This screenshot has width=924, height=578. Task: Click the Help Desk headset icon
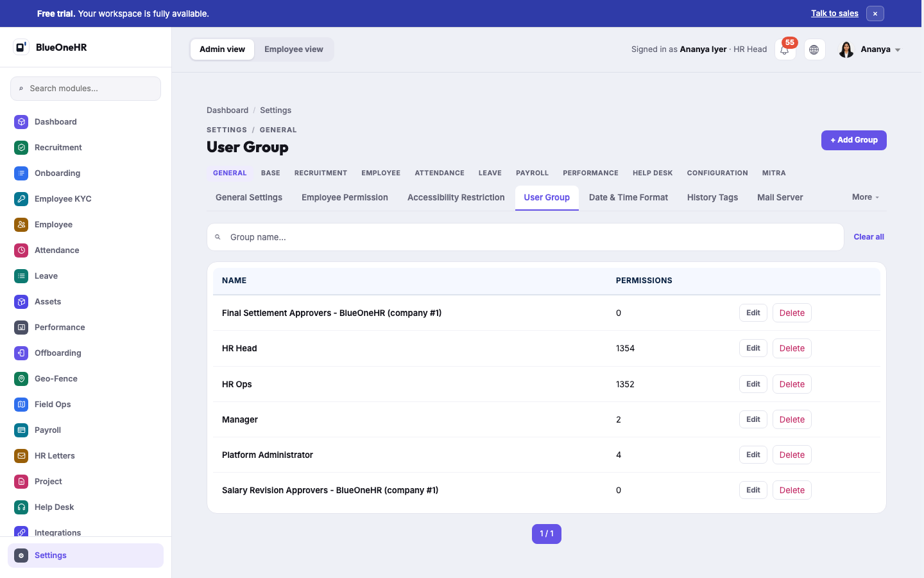21,507
